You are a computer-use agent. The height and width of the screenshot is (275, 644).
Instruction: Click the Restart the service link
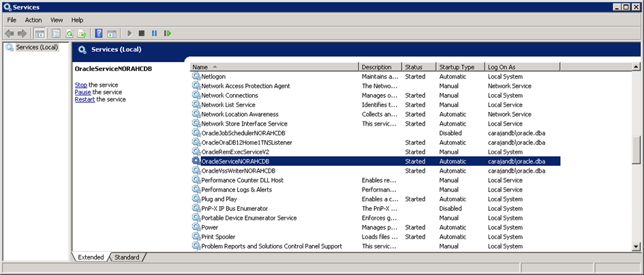point(85,100)
